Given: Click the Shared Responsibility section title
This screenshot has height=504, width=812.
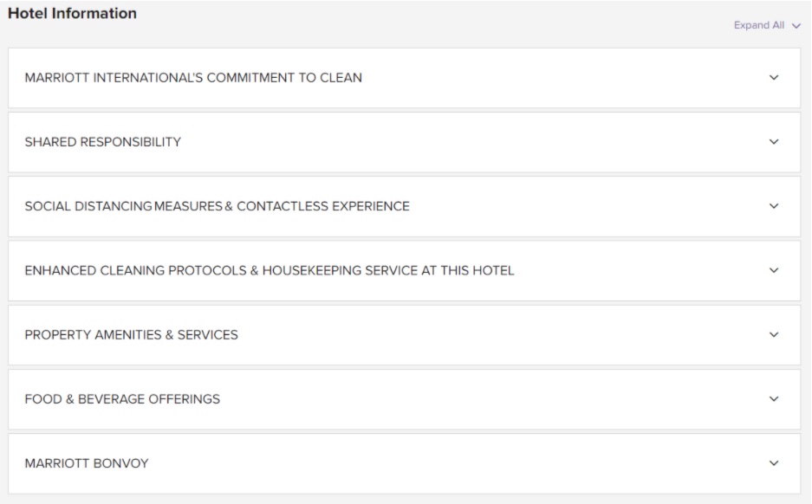Looking at the screenshot, I should point(102,142).
